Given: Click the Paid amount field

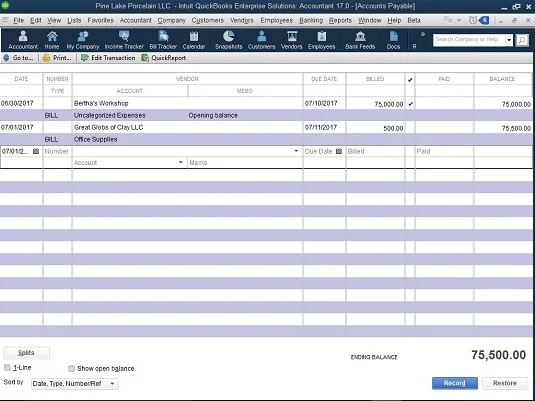Looking at the screenshot, I should (x=444, y=151).
